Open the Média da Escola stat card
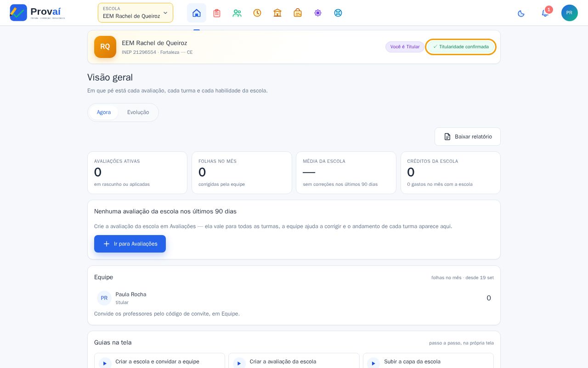Screen dimensions: 588x368 pyautogui.click(x=346, y=172)
